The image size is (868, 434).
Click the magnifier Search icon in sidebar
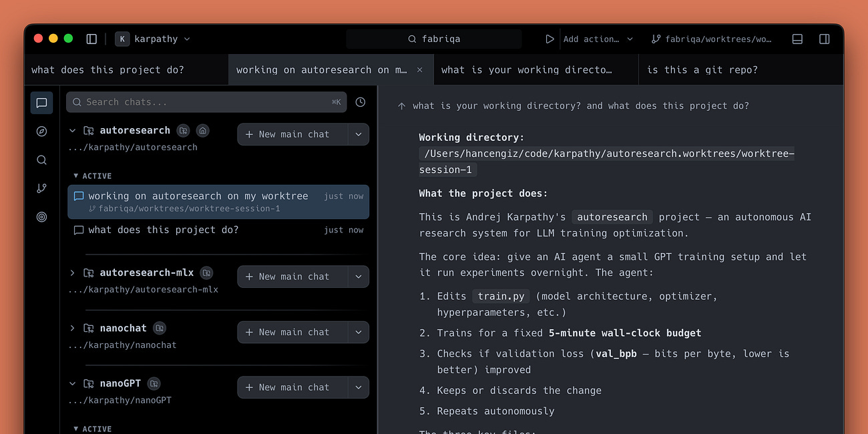point(41,160)
